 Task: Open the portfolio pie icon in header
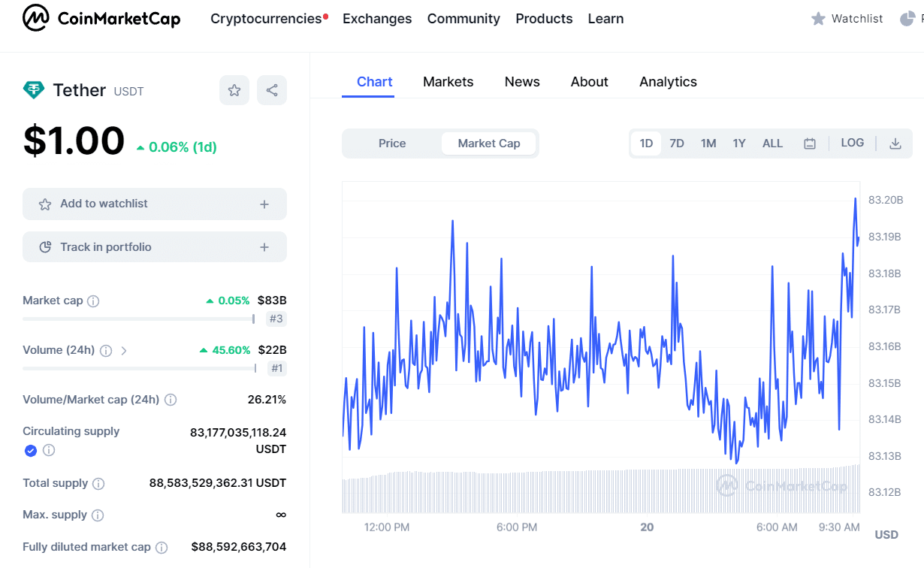(x=907, y=19)
